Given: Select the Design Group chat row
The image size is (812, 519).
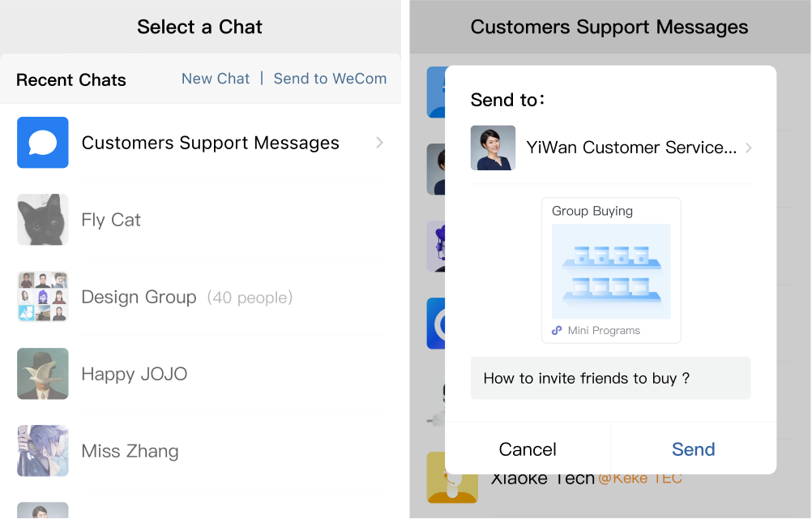Looking at the screenshot, I should [200, 297].
